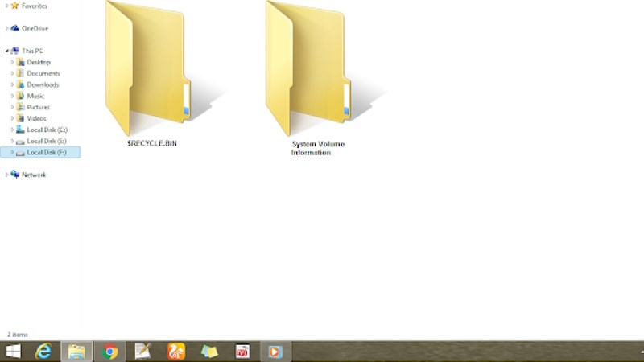Click the Documents folder icon in the sidebar

point(20,73)
